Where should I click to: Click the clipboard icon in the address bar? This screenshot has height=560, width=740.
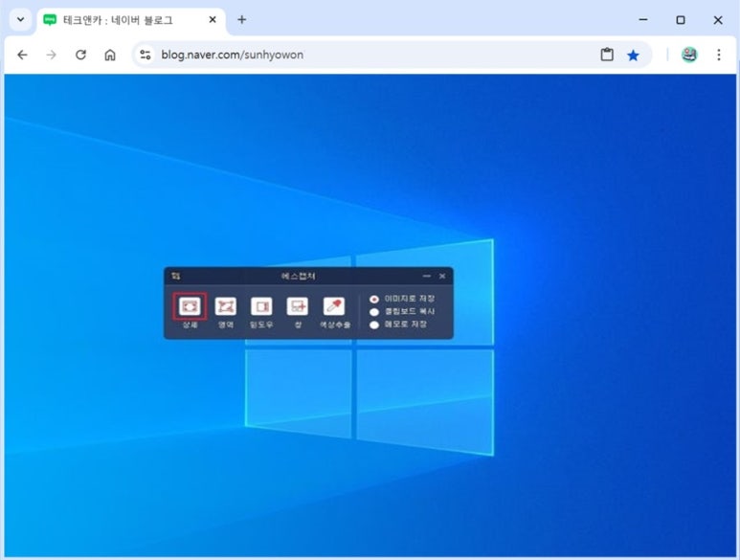point(607,55)
